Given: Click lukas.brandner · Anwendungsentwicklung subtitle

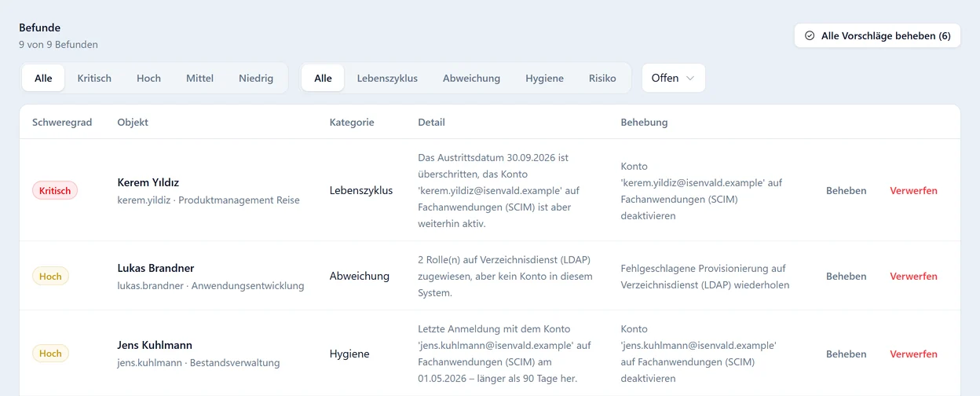Looking at the screenshot, I should pos(210,285).
